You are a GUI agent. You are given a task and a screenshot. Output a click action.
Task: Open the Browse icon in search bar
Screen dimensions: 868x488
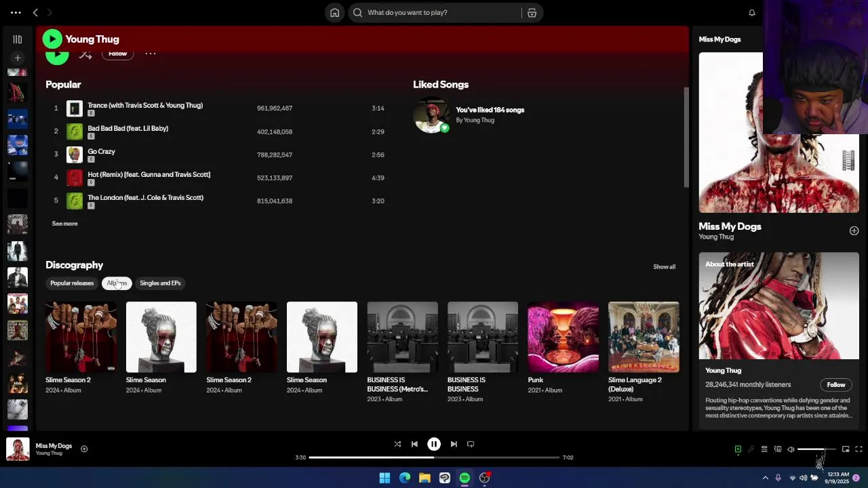point(532,12)
